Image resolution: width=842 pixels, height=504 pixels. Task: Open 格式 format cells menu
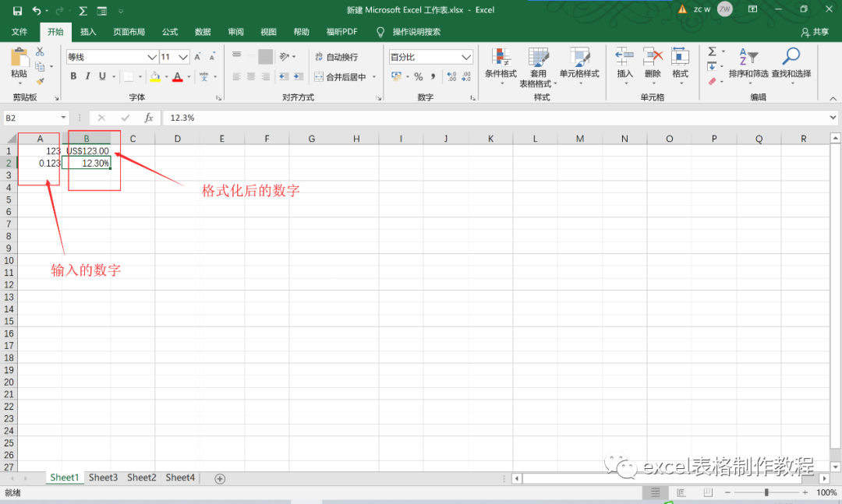coord(680,65)
